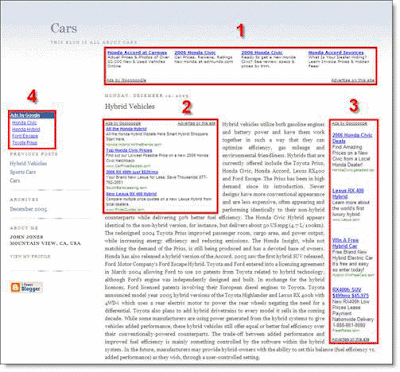Open the December 2005 archive
This screenshot has width=400, height=372.
28,209
